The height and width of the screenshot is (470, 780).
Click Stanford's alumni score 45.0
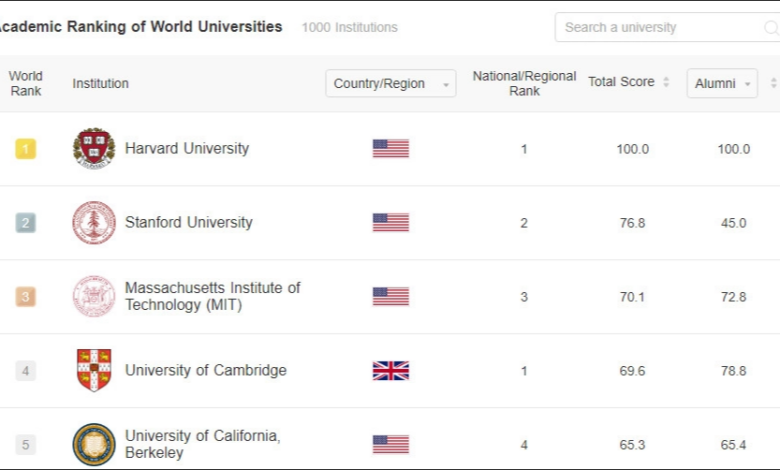[x=734, y=223]
